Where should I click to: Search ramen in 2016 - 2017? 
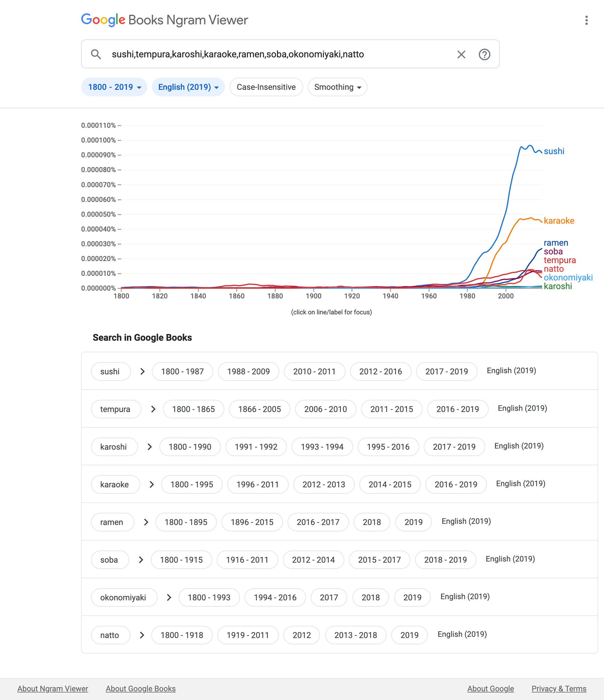tap(318, 522)
